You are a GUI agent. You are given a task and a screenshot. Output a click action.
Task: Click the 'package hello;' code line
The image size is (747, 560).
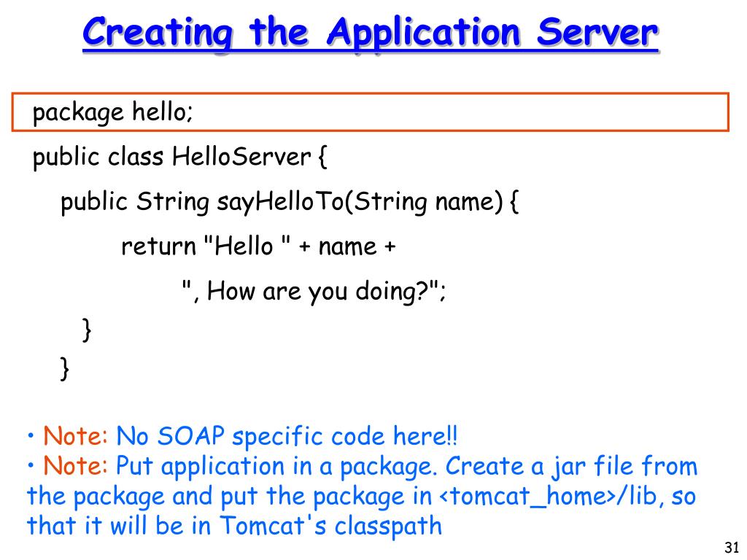point(113,113)
